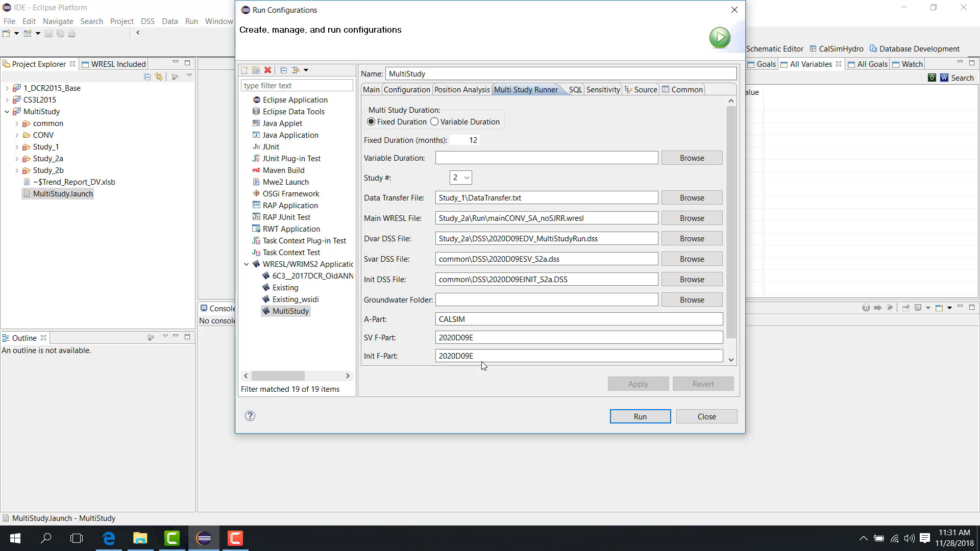This screenshot has width=980, height=551.
Task: Open filter dropdown arrow in configurations toolbar
Action: point(306,70)
